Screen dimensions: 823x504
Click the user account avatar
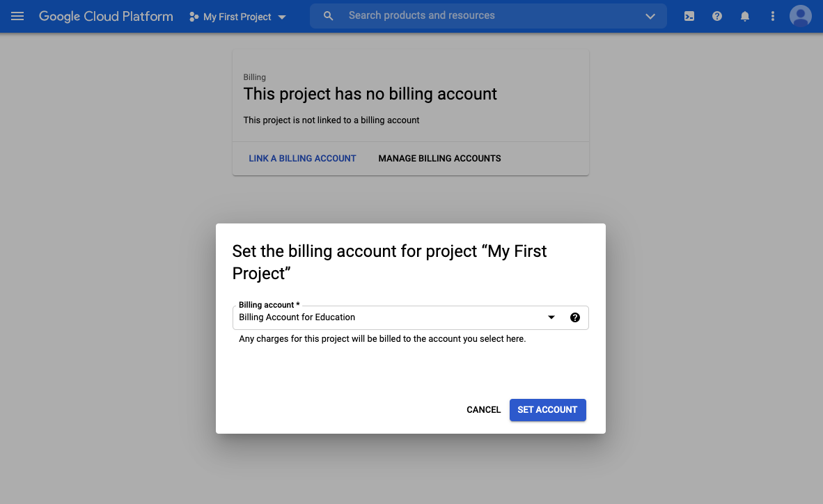[801, 16]
